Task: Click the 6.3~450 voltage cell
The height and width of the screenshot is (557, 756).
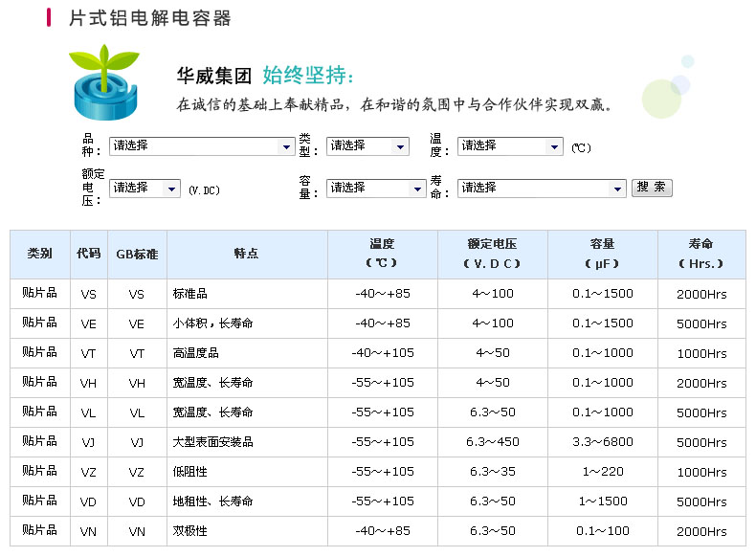Action: coord(492,442)
